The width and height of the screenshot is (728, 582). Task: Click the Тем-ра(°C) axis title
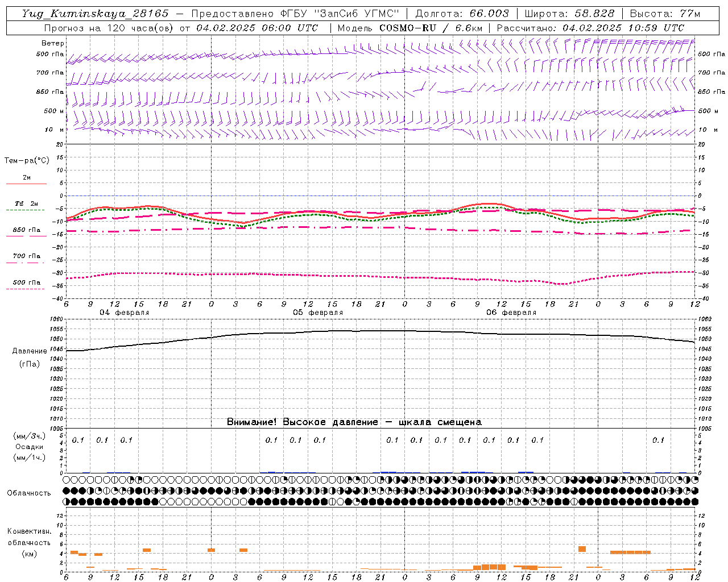[27, 161]
